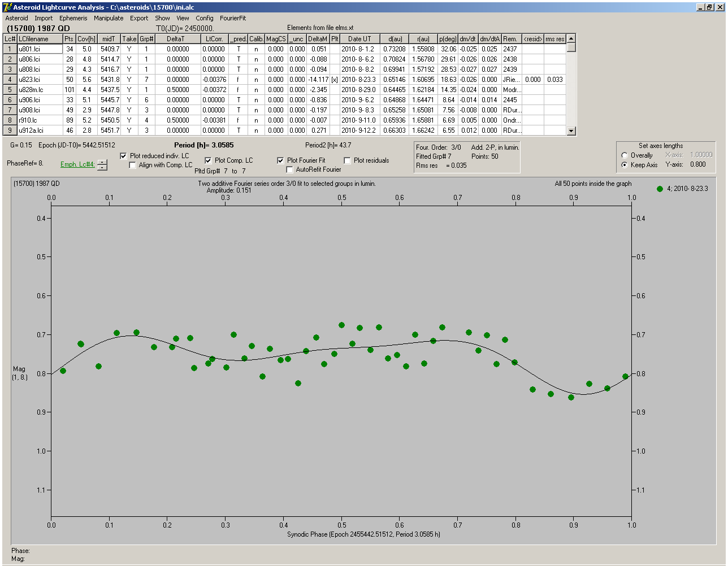Click filename cell u823.lci
This screenshot has height=566, width=728.
(40, 80)
